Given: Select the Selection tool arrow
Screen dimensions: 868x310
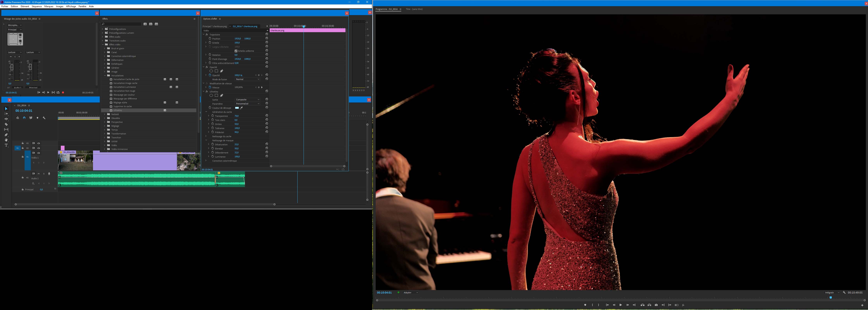Looking at the screenshot, I should coord(6,108).
